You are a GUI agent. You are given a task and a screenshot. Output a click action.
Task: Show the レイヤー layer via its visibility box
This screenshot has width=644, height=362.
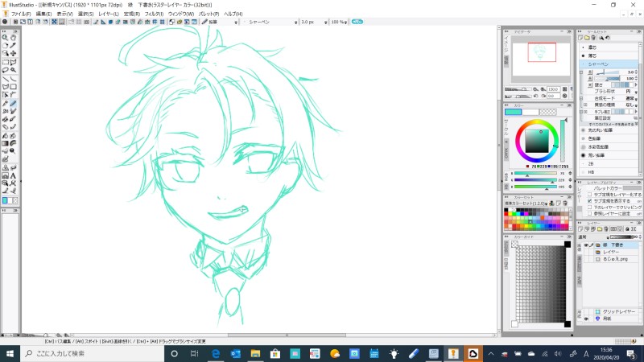click(586, 252)
